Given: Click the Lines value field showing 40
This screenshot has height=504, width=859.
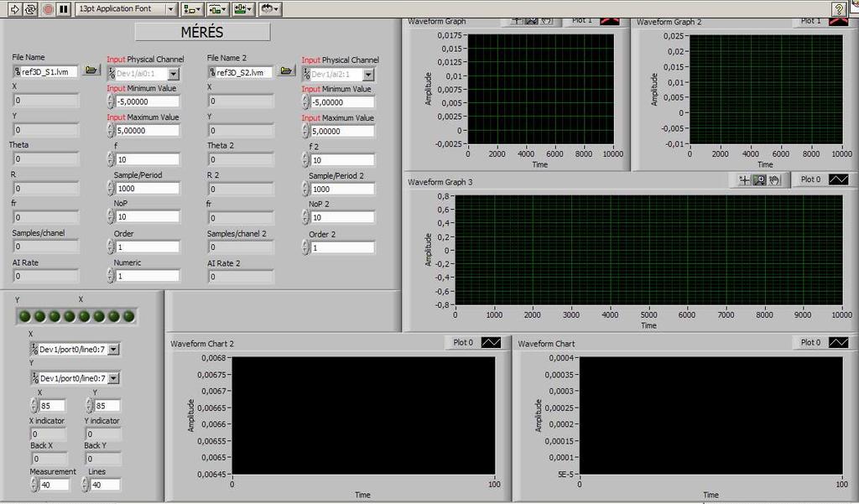Looking at the screenshot, I should [105, 485].
